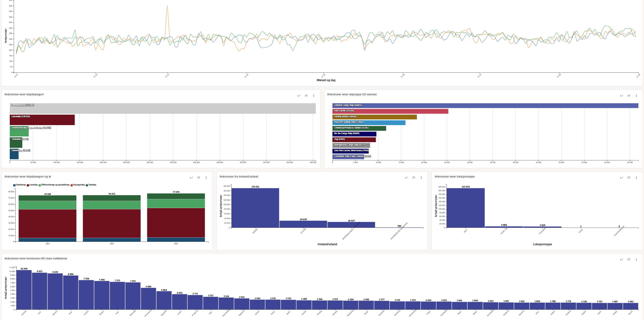Click the NORGE bar in innland/utland chart
This screenshot has width=644, height=320.
pyautogui.click(x=255, y=208)
